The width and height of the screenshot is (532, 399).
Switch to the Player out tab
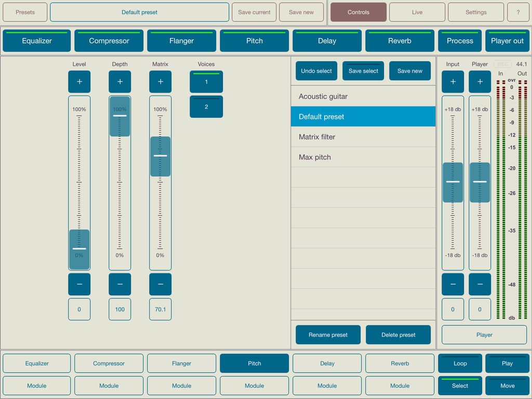click(508, 41)
